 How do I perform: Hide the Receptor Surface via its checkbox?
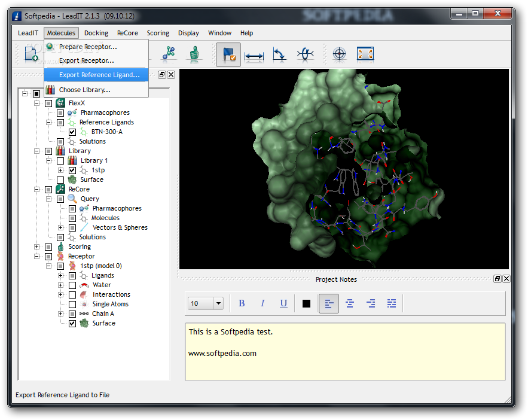tap(72, 324)
